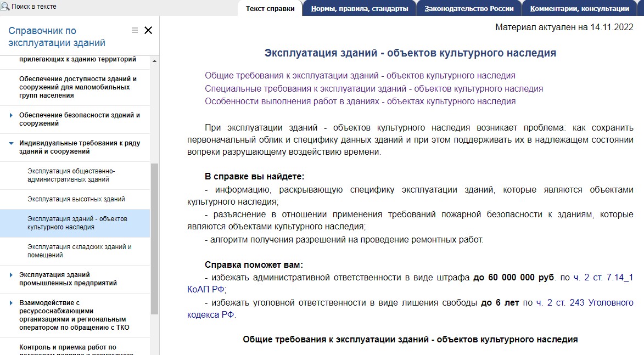Click the search magnifier icon
The image size is (644, 355).
point(5,6)
